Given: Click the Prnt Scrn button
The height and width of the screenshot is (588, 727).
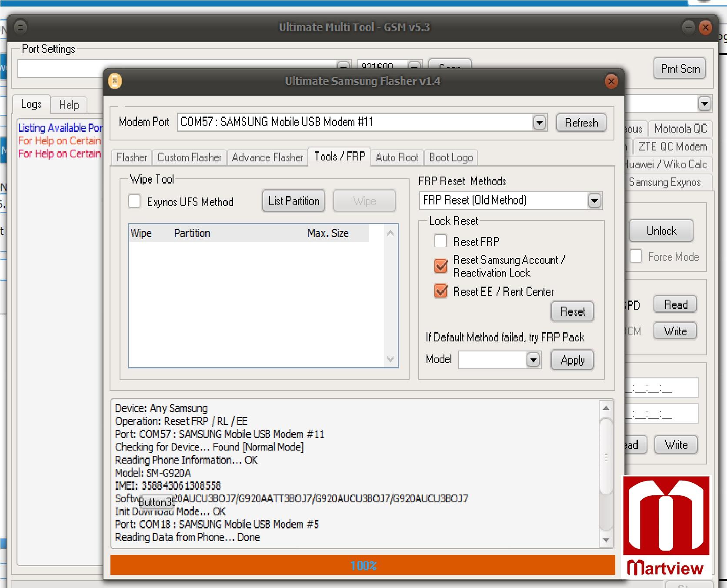Looking at the screenshot, I should [680, 69].
